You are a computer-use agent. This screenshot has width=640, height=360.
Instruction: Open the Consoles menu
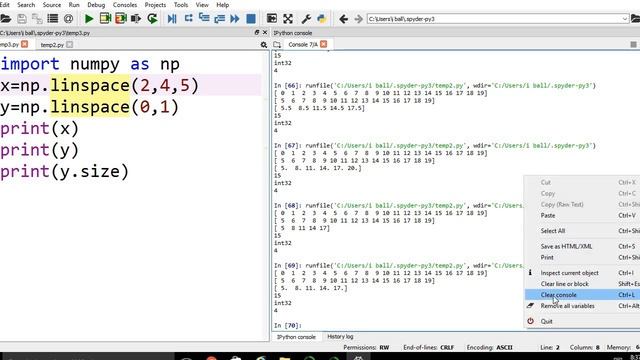click(x=125, y=5)
